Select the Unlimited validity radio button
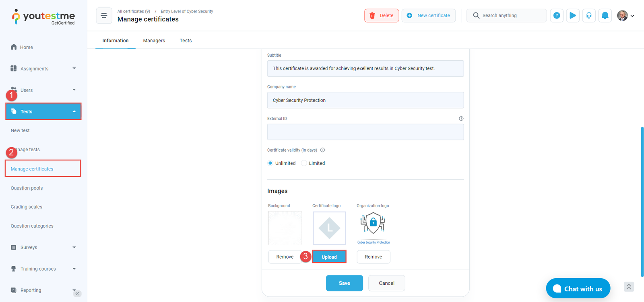 point(270,163)
